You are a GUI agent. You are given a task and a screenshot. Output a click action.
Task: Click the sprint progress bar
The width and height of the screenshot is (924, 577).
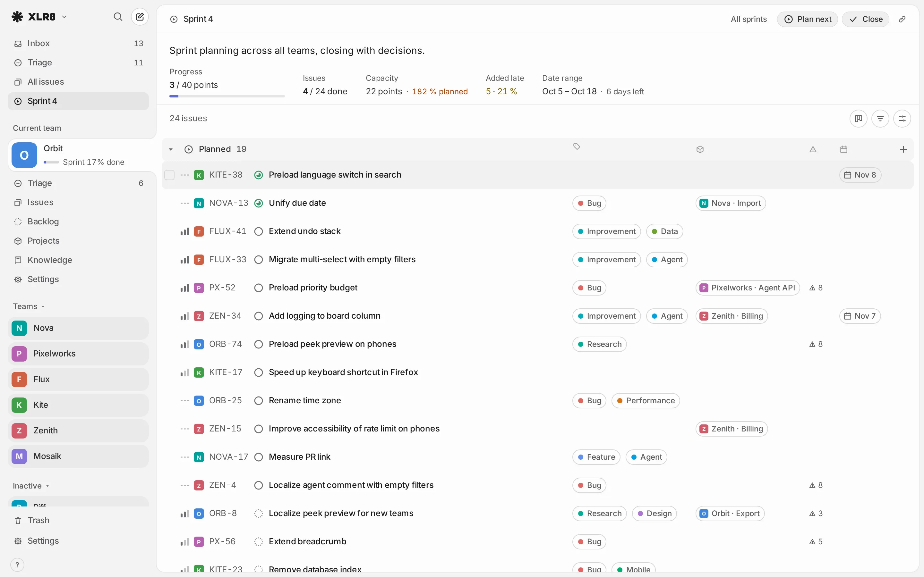point(227,96)
